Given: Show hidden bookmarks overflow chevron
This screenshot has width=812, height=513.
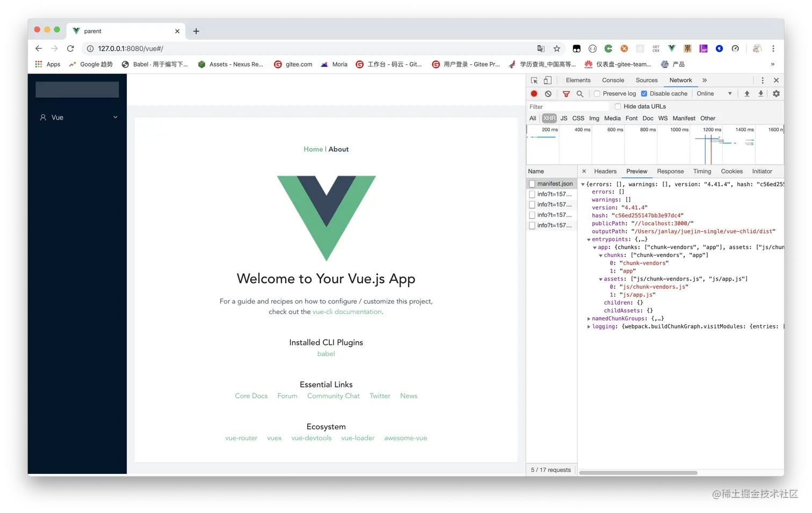Looking at the screenshot, I should click(x=773, y=64).
